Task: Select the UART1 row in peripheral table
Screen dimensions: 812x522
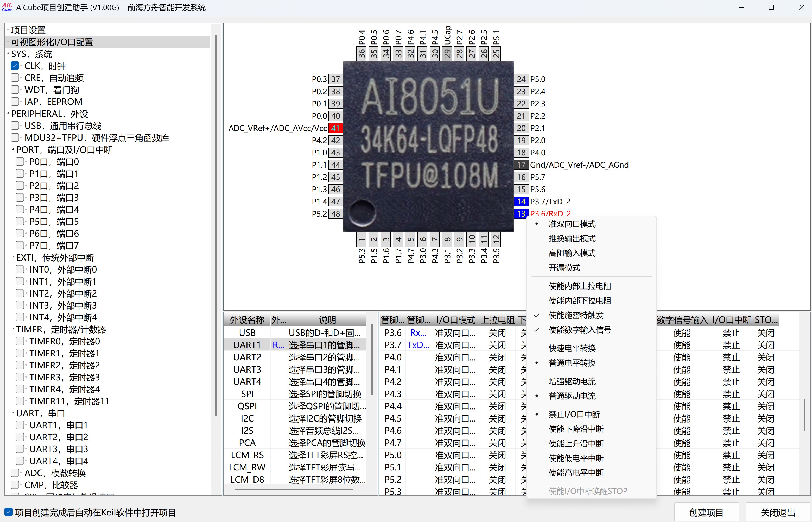Action: coord(295,345)
